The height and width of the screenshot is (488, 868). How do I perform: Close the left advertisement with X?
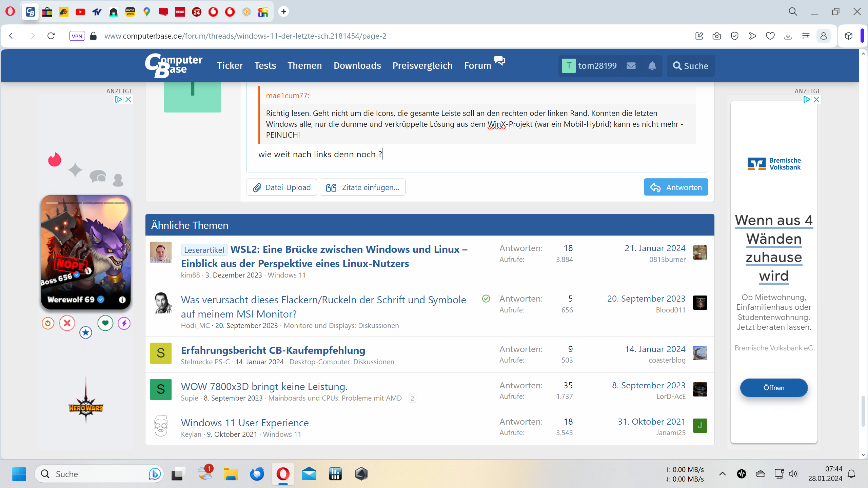[x=128, y=99]
